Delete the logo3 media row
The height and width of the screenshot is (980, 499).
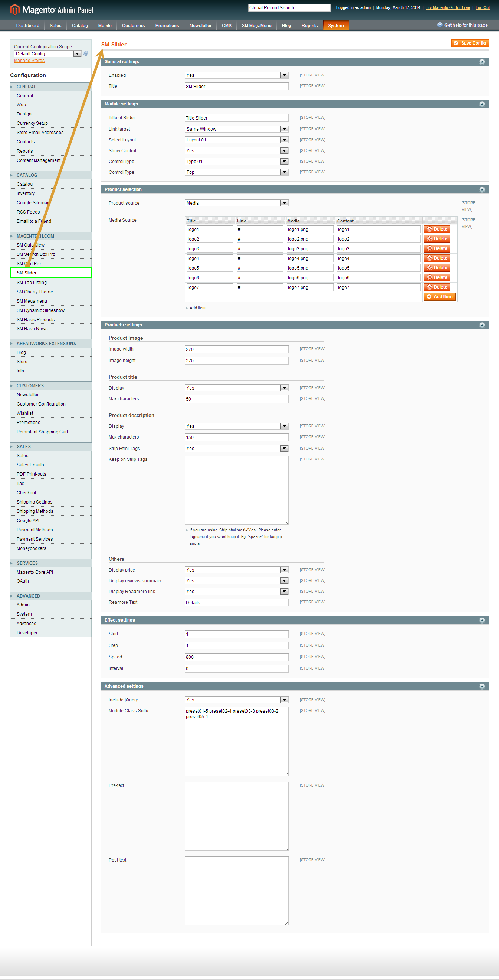pyautogui.click(x=437, y=248)
